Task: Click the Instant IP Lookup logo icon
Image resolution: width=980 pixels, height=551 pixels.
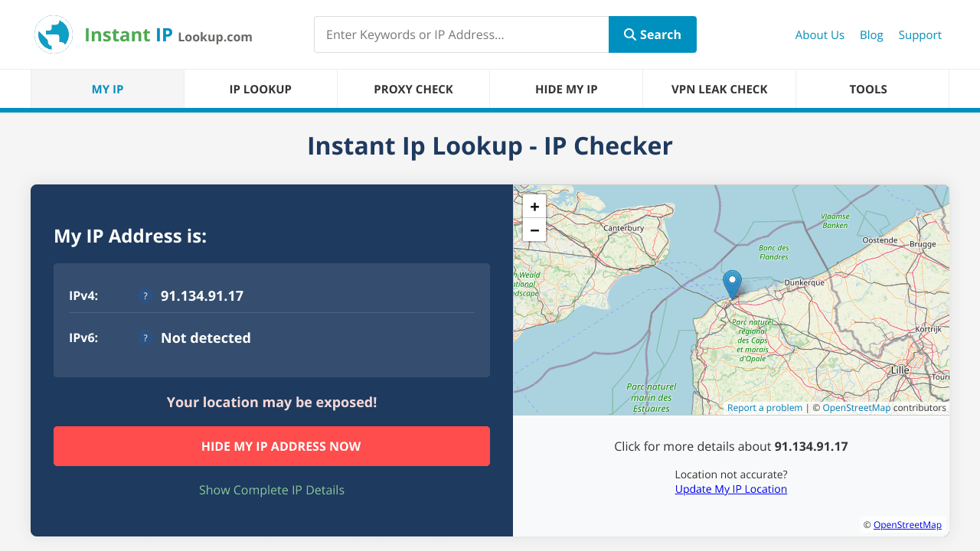Action: (54, 34)
